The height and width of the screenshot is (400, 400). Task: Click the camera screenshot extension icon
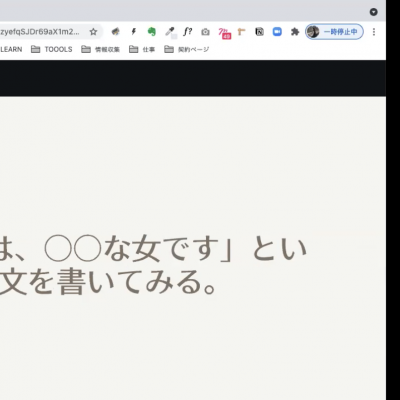pyautogui.click(x=205, y=32)
